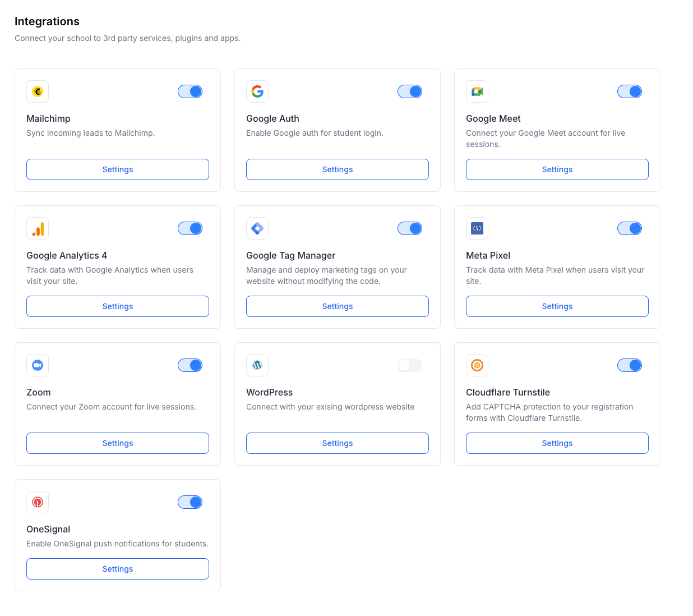Disable the Mailchimp integration toggle

(190, 91)
